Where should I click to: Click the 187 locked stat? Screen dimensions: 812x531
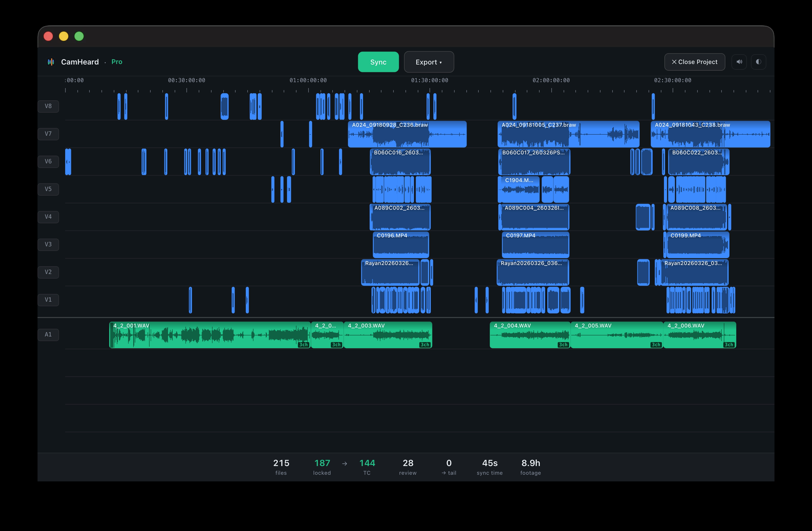322,467
